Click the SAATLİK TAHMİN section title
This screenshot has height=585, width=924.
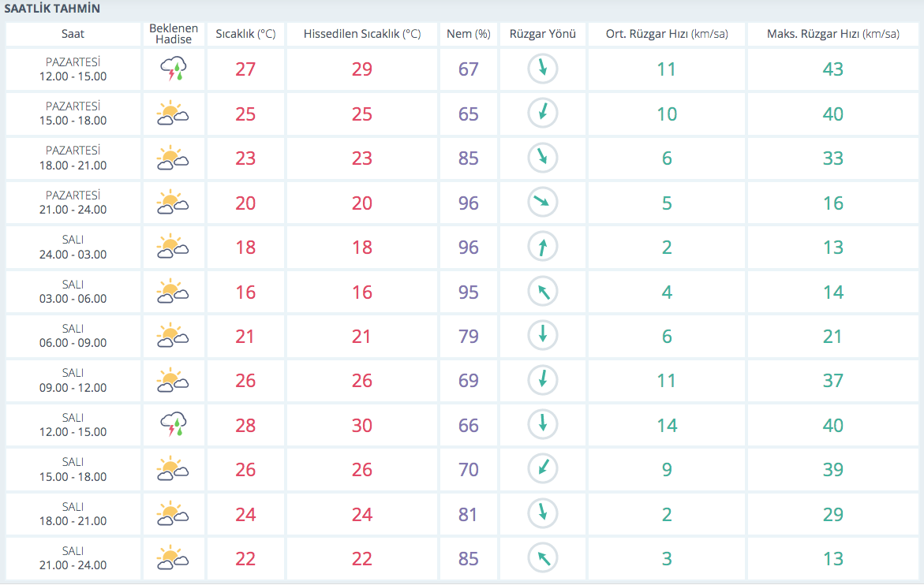pos(52,9)
